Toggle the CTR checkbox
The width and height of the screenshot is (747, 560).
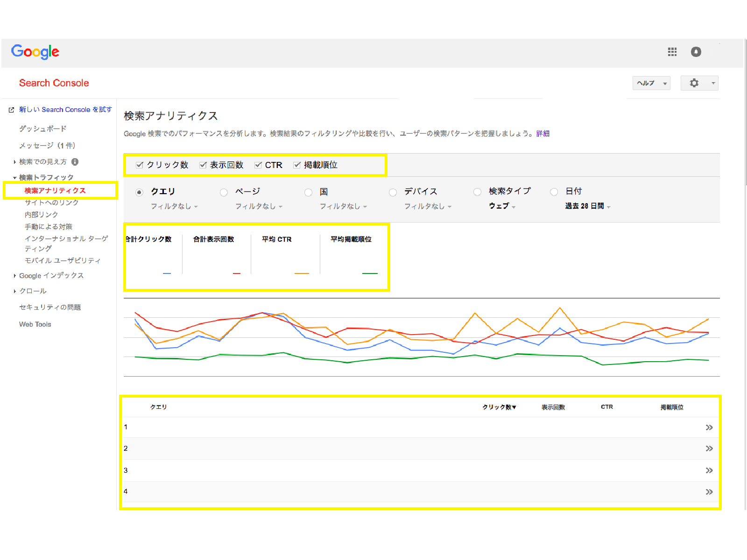coord(258,165)
